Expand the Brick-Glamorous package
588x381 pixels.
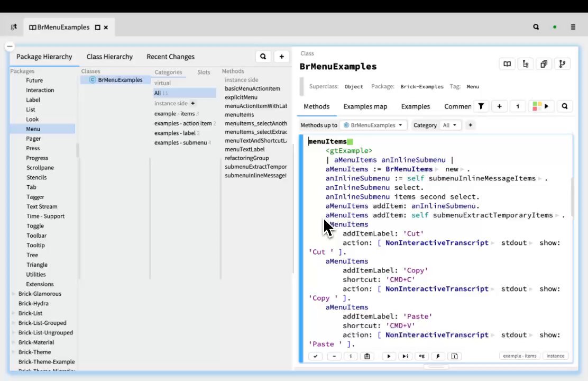click(x=14, y=294)
